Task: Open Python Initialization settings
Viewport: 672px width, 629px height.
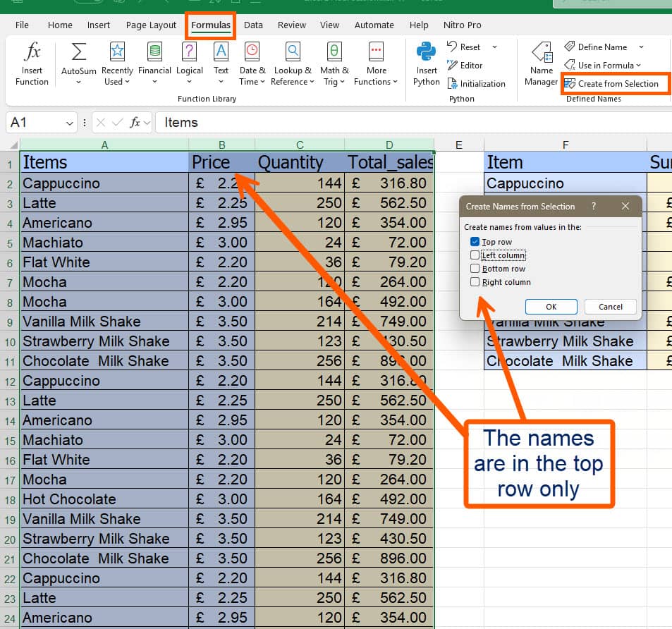Action: [476, 83]
